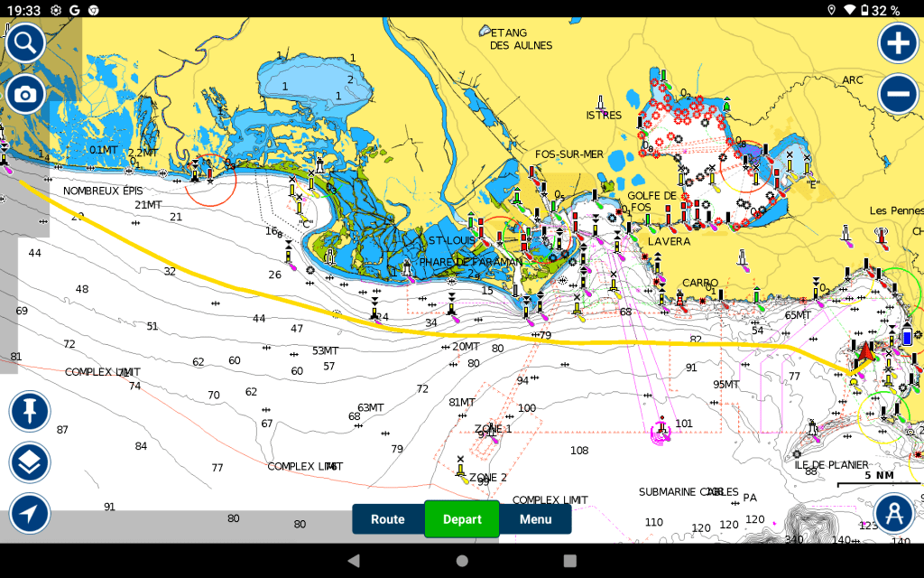Screen dimensions: 924x578
Task: Open the search magnifier tool
Action: pos(26,42)
